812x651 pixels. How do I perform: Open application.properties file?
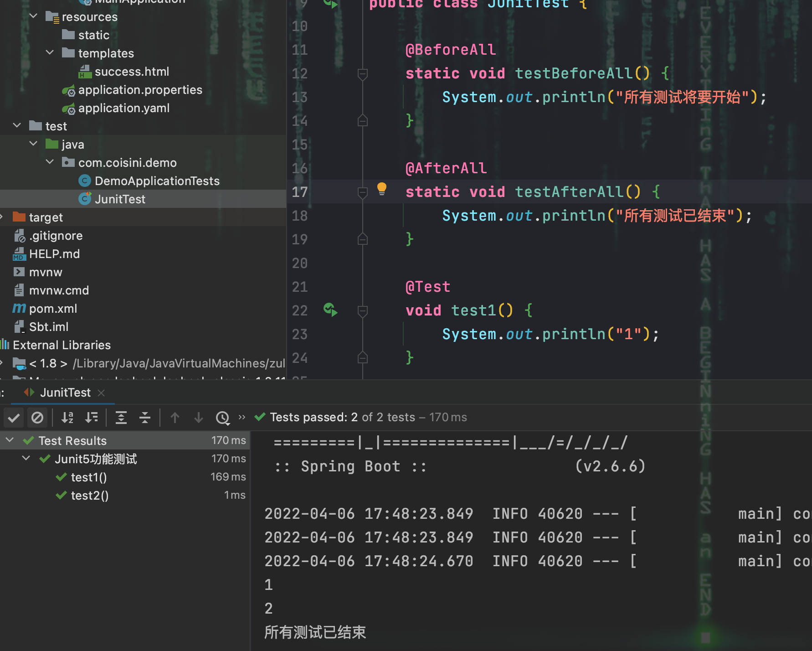pyautogui.click(x=140, y=90)
